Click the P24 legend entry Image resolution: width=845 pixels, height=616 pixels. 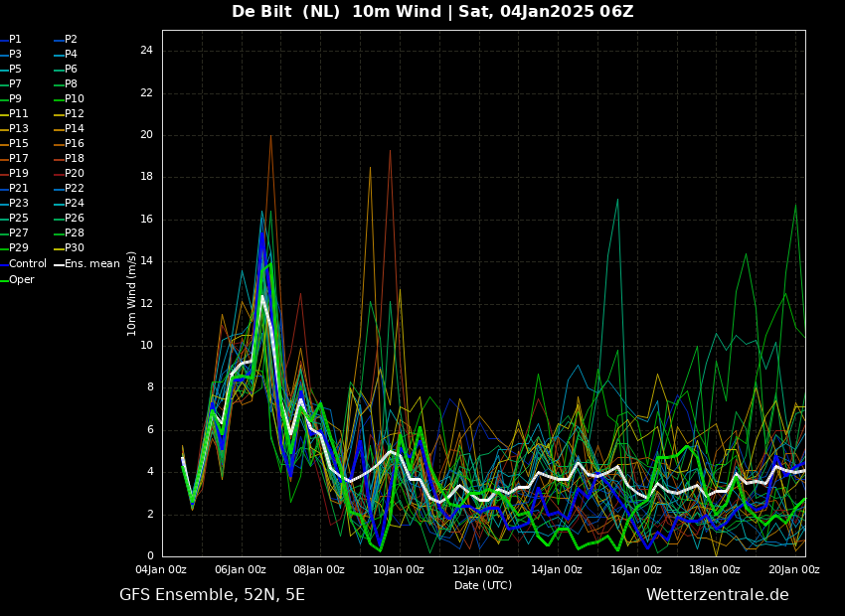(75, 204)
